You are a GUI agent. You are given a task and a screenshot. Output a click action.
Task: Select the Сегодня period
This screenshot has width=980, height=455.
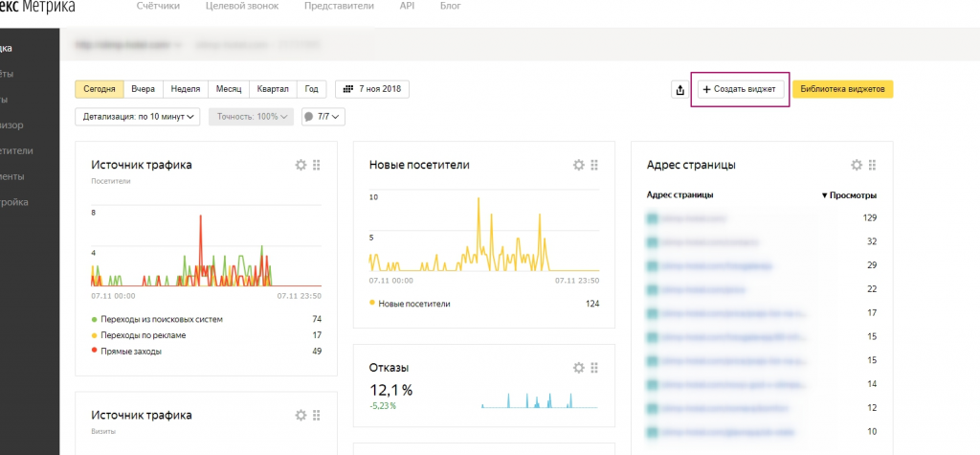(100, 89)
